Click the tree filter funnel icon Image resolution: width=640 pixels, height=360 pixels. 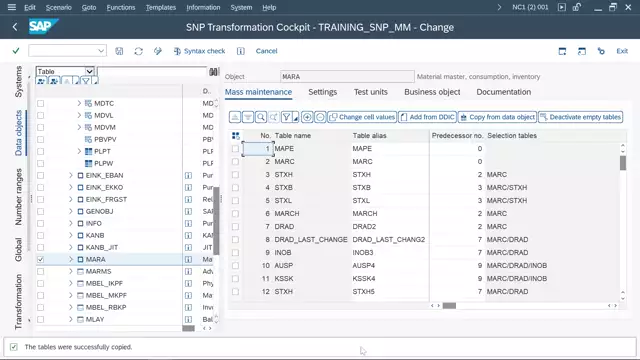click(x=86, y=81)
